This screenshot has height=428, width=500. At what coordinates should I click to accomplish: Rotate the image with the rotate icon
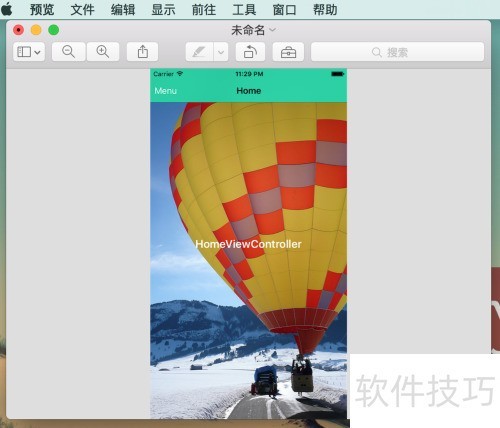[250, 52]
